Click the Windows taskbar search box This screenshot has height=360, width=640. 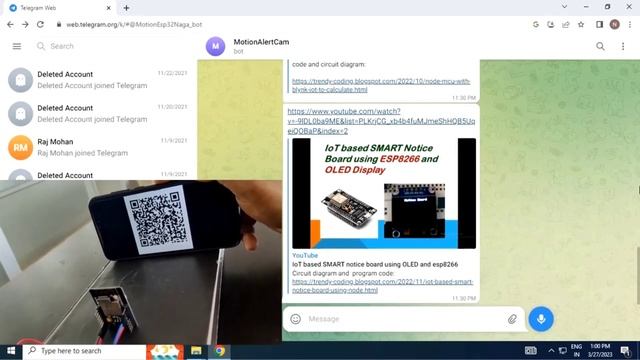click(x=84, y=351)
